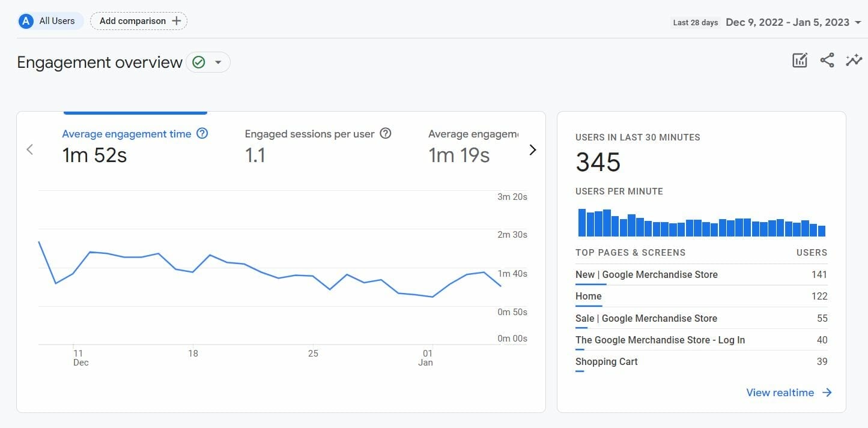Open the New | Google Merchandise Store page entry
This screenshot has height=428, width=868.
tap(646, 274)
